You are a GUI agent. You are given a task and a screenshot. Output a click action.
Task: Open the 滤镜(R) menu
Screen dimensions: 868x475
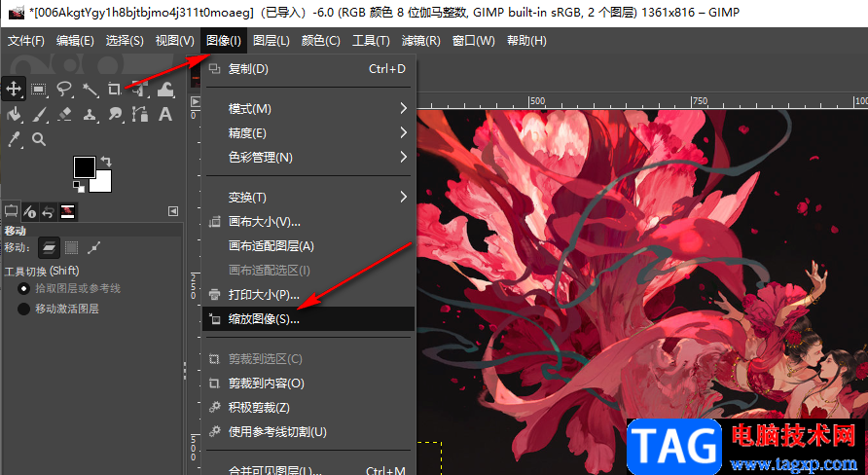pos(420,41)
